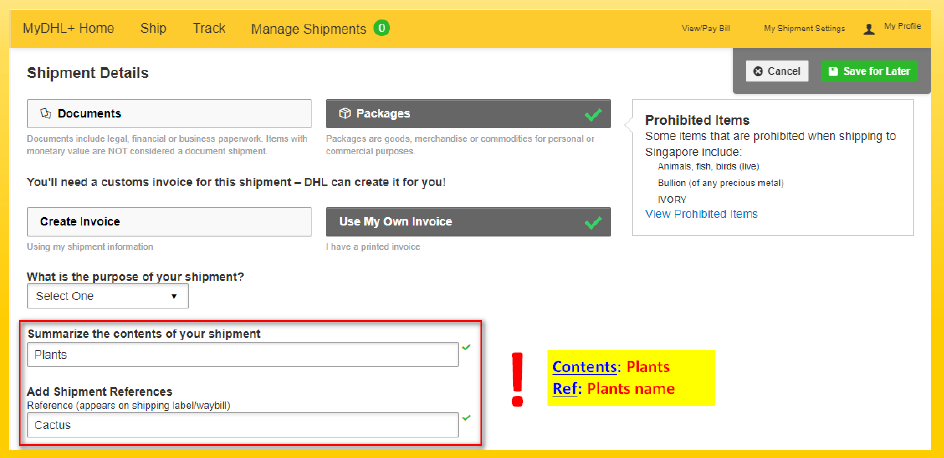Click the shipment contents field with Plants
The height and width of the screenshot is (458, 944).
click(243, 354)
